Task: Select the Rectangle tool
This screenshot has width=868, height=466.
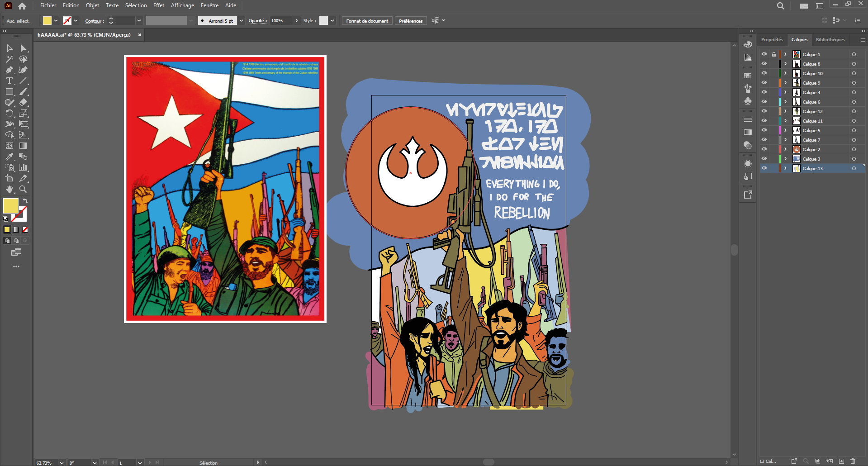Action: click(9, 91)
